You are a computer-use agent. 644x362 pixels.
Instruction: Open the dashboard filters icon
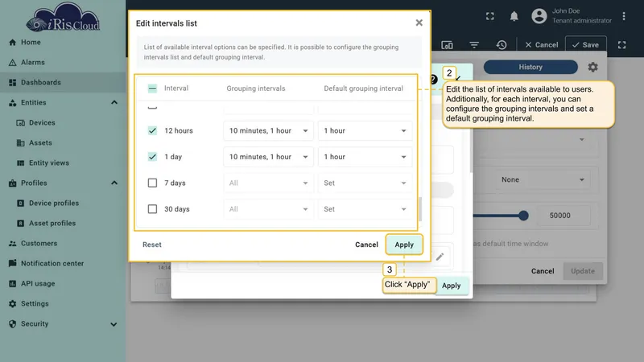click(x=474, y=45)
